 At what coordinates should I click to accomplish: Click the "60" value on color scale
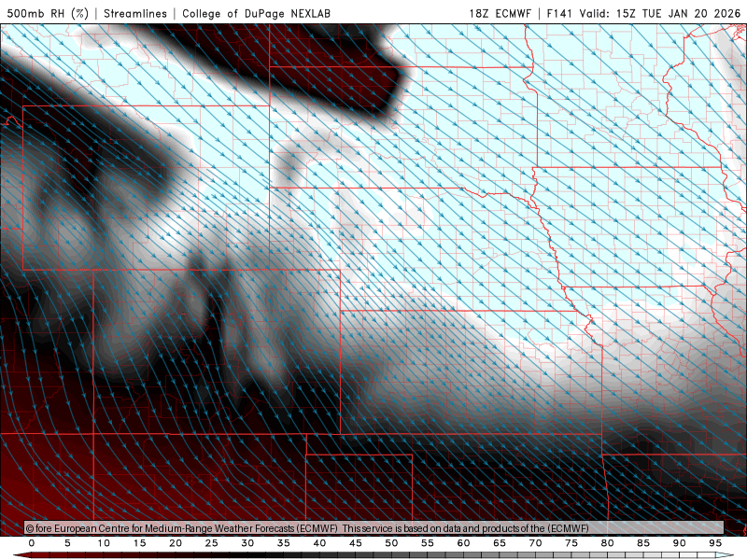463,543
